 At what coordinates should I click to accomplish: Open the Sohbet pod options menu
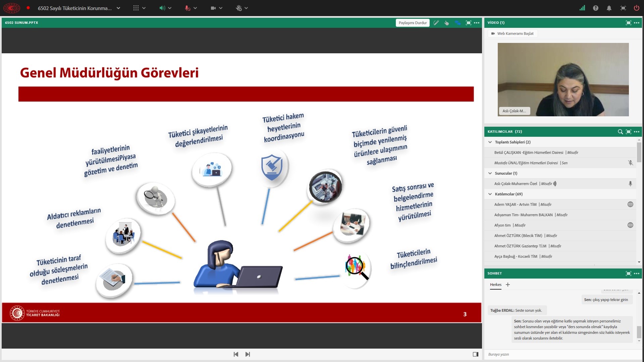637,274
